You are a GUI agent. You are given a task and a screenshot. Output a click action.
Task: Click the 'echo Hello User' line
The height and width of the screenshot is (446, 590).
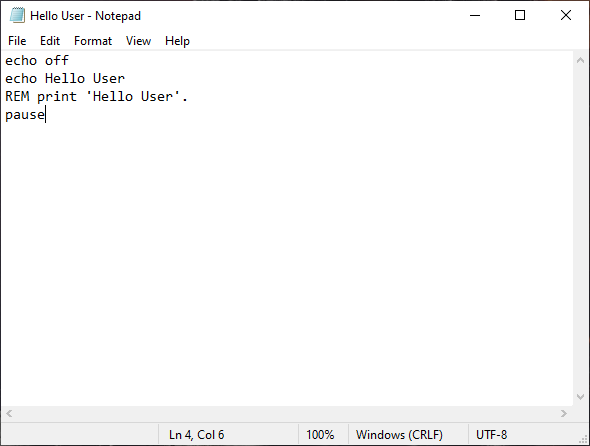65,79
